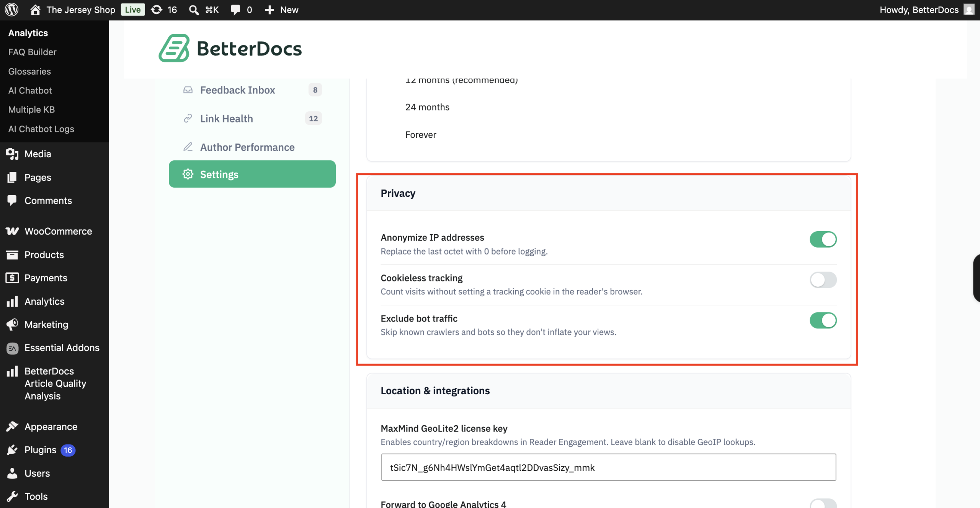Click the Link Health chain icon

188,119
